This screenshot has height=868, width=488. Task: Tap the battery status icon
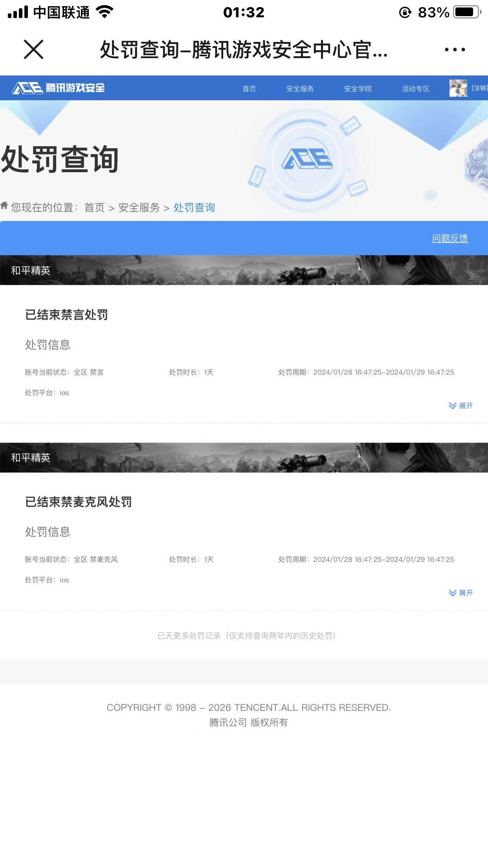tap(467, 12)
